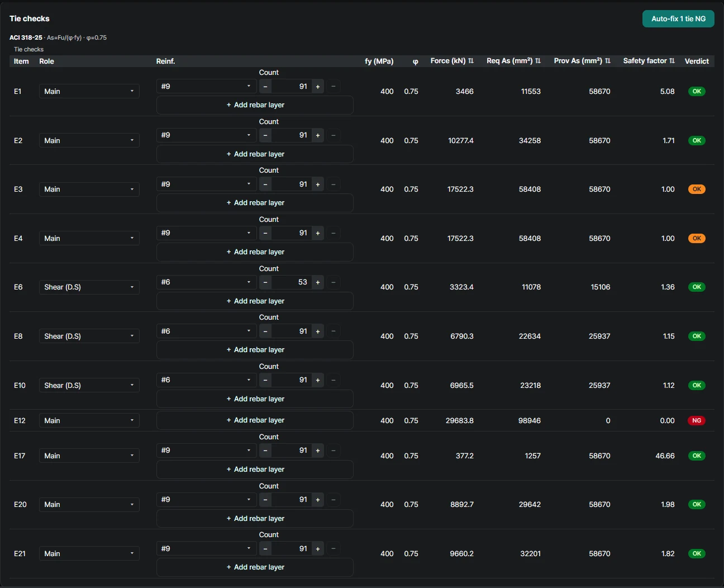
Task: Click the Req As value 11553
Action: [x=531, y=92]
